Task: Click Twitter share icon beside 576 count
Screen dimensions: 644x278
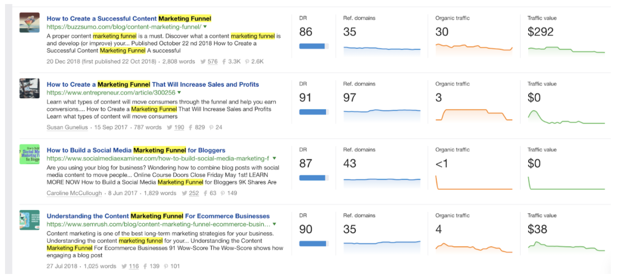Action: [x=203, y=62]
